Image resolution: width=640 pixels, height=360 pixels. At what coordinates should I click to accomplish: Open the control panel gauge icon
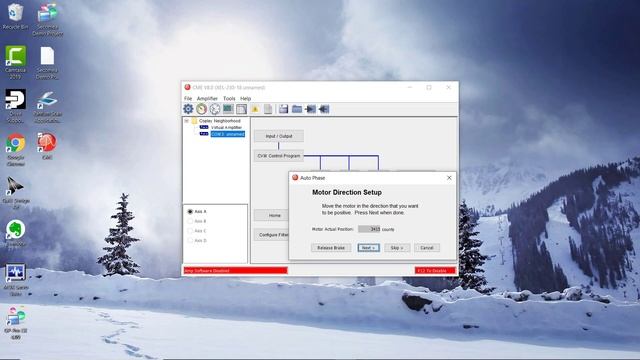click(202, 109)
